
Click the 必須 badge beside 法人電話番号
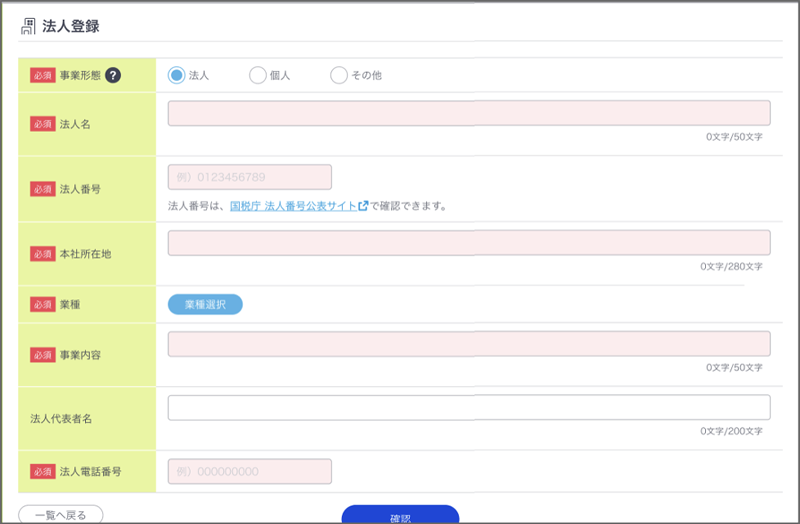pyautogui.click(x=42, y=471)
